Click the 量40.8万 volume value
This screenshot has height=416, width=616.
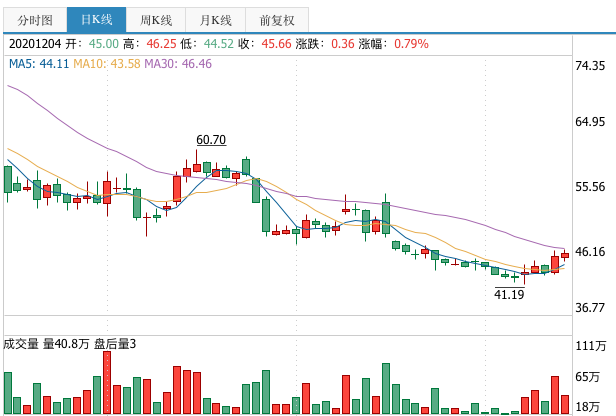66,344
